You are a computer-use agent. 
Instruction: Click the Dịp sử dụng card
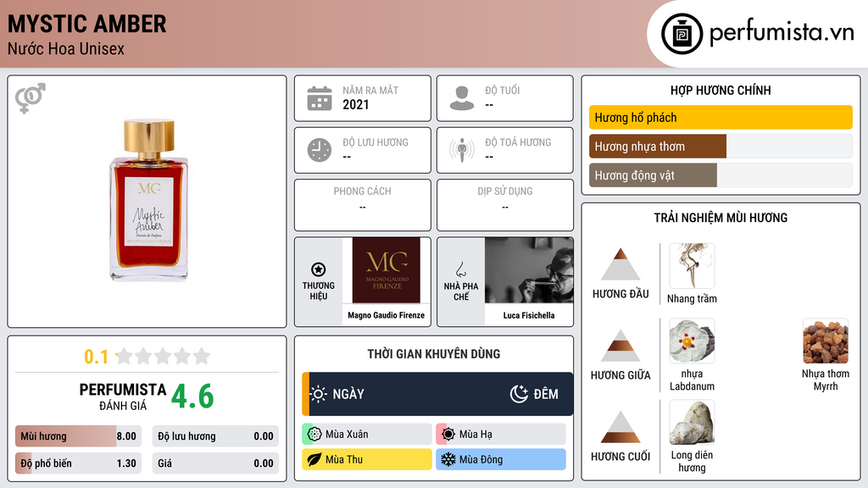click(x=505, y=205)
